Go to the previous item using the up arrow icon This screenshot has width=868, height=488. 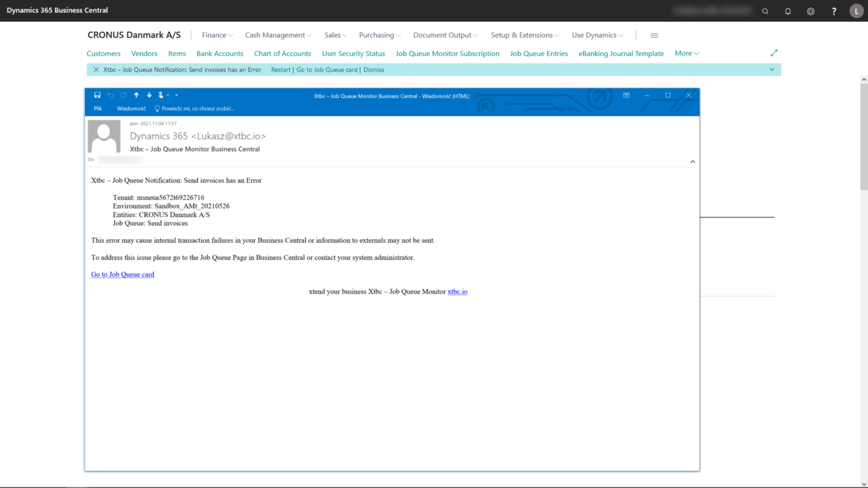click(136, 95)
